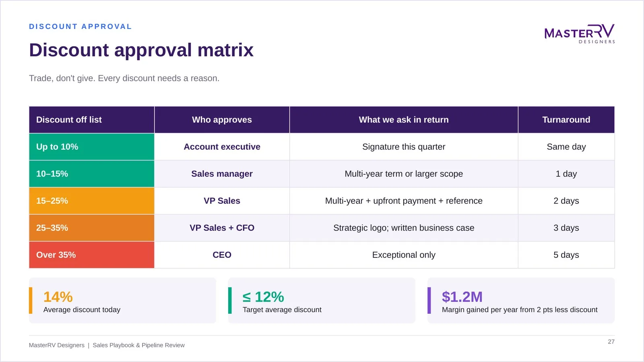The image size is (644, 362).
Task: Click the 'Same day' turnaround cell
Action: pos(566,147)
